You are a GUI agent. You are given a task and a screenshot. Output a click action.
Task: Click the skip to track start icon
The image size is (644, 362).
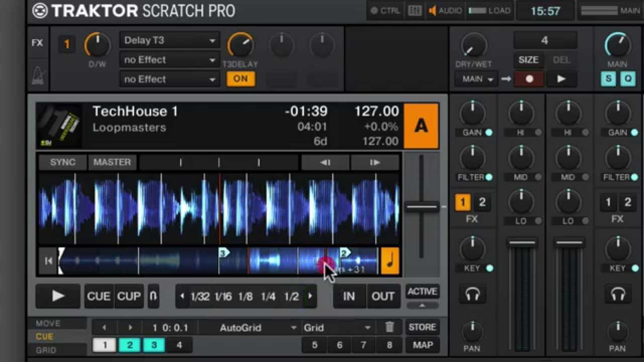48,261
